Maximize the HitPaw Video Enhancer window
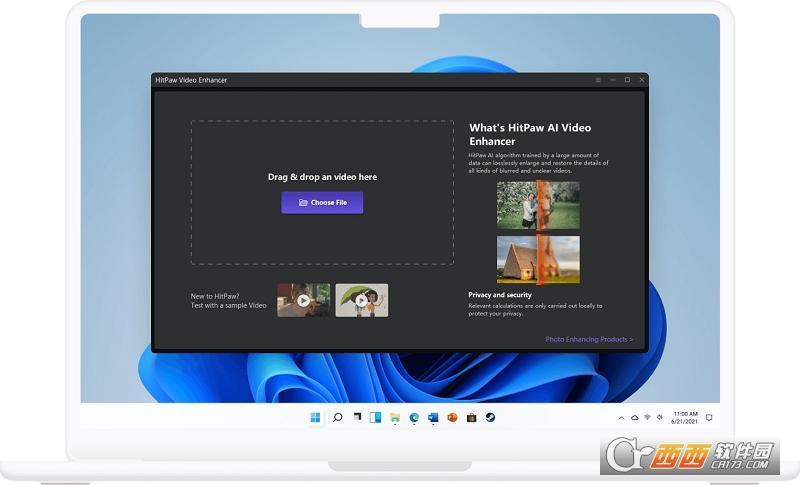Image resolution: width=800 pixels, height=485 pixels. pos(628,80)
